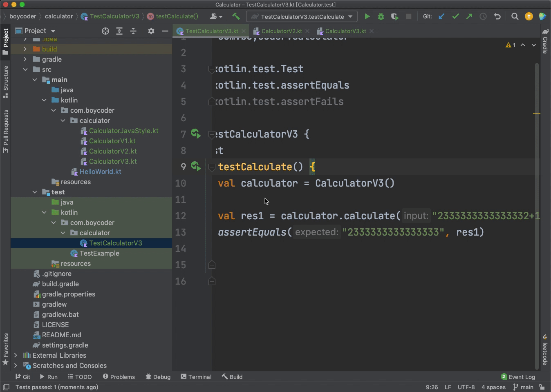Open the Structure side panel
Viewport: 551px width, 392px height.
click(x=6, y=82)
